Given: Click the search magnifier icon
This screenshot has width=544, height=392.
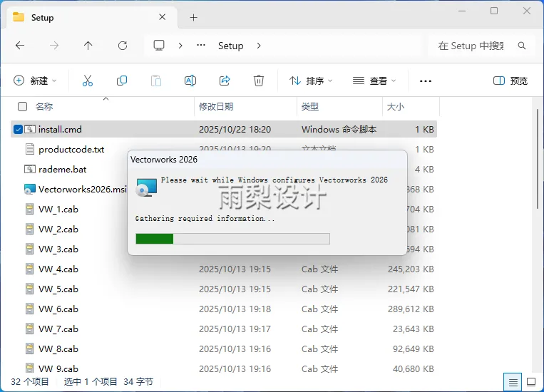Looking at the screenshot, I should coord(521,46).
